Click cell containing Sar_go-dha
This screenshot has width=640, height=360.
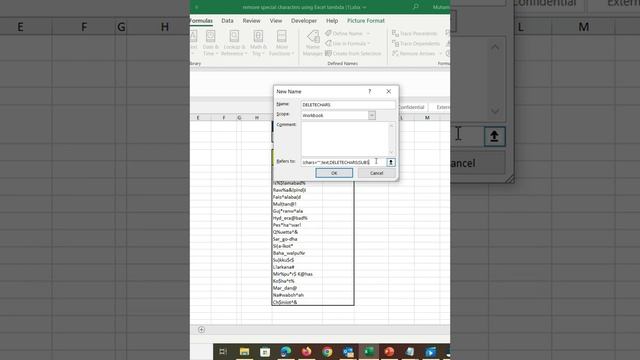coord(297,239)
